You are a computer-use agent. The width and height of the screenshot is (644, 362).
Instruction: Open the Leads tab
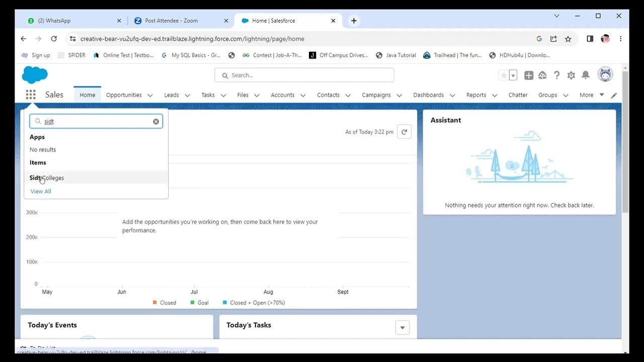(172, 95)
